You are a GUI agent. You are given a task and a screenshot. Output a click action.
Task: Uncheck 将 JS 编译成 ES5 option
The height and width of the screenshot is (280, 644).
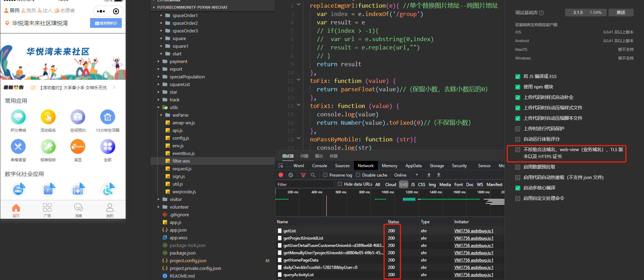click(518, 77)
